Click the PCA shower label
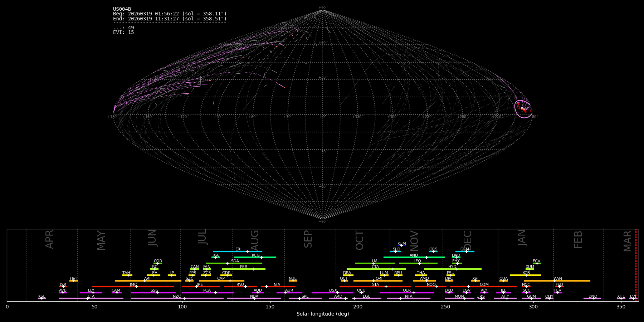 click(x=207, y=291)
